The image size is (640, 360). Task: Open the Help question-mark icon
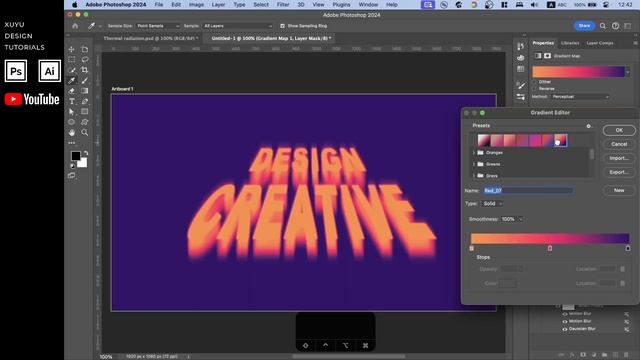615,26
